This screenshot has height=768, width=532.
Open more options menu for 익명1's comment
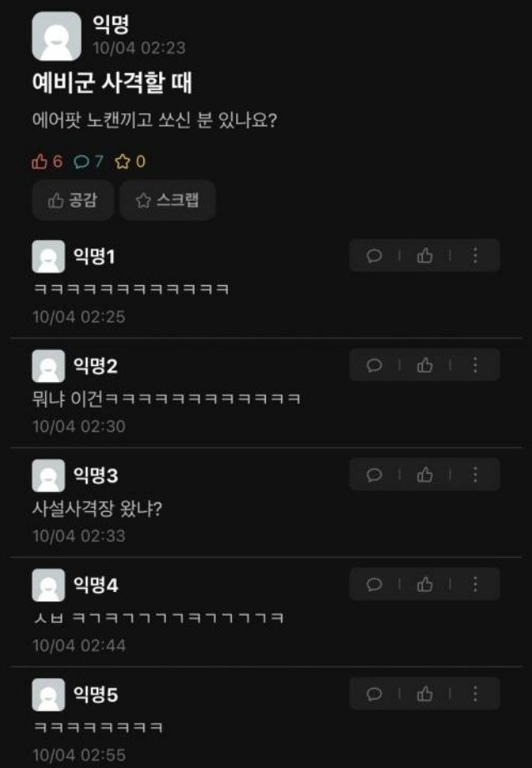tap(474, 256)
